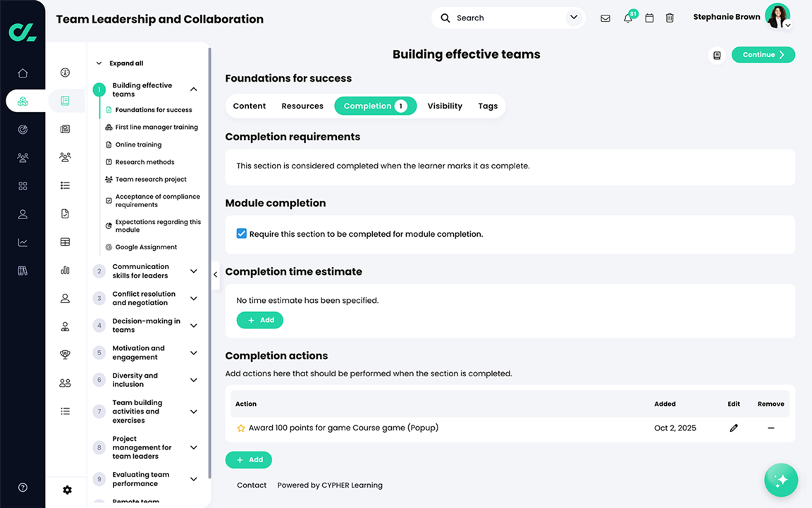Screen dimensions: 812x508
Task: Open the settings gear at sidebar bottom
Action: pos(67,489)
